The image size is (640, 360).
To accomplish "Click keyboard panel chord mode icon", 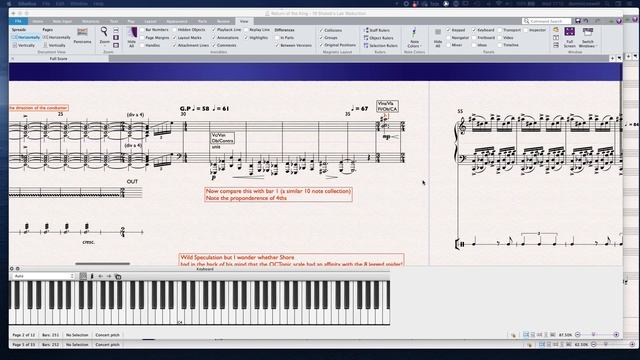I will (92, 276).
